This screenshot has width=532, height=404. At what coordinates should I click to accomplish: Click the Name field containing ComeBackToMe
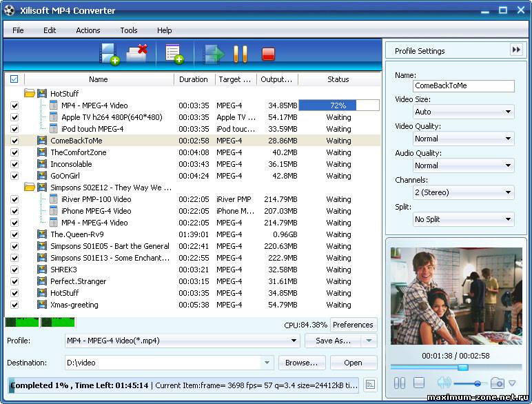coord(464,85)
